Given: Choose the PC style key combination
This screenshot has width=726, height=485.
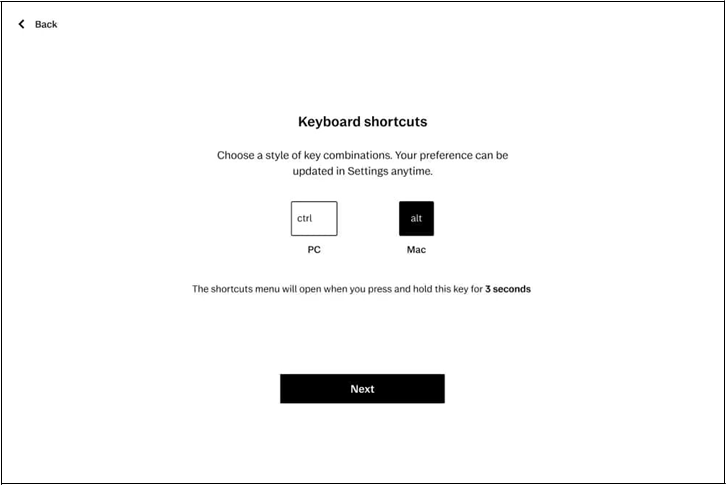Looking at the screenshot, I should click(314, 218).
